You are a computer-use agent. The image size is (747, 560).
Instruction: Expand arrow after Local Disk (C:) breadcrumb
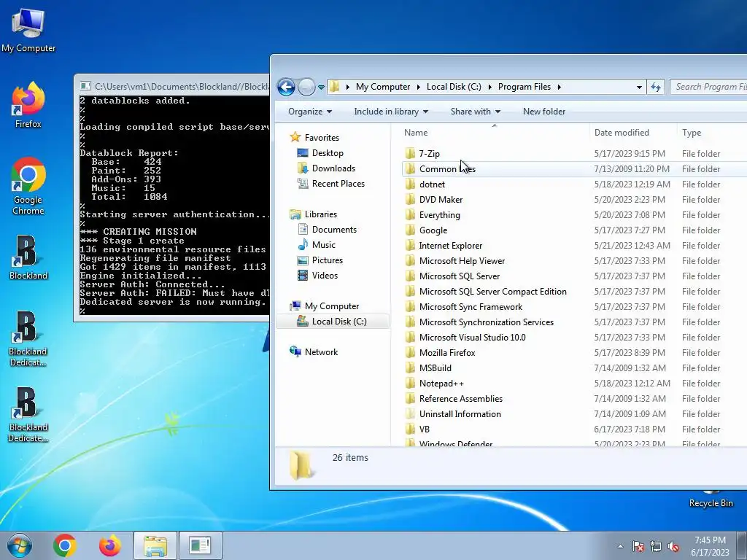pyautogui.click(x=489, y=87)
